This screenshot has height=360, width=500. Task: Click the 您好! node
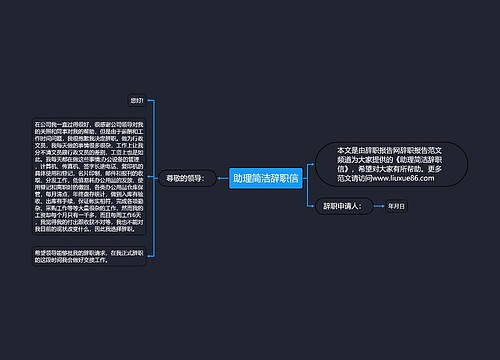coord(137,100)
